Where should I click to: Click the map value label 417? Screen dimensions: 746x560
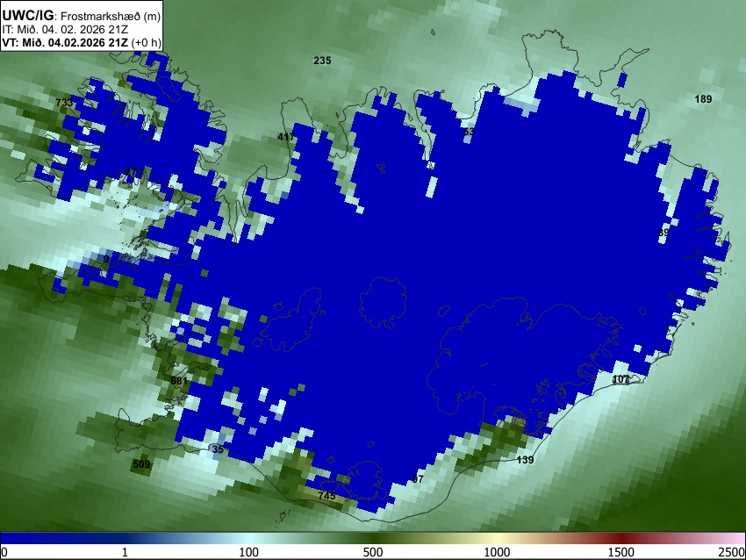[286, 137]
